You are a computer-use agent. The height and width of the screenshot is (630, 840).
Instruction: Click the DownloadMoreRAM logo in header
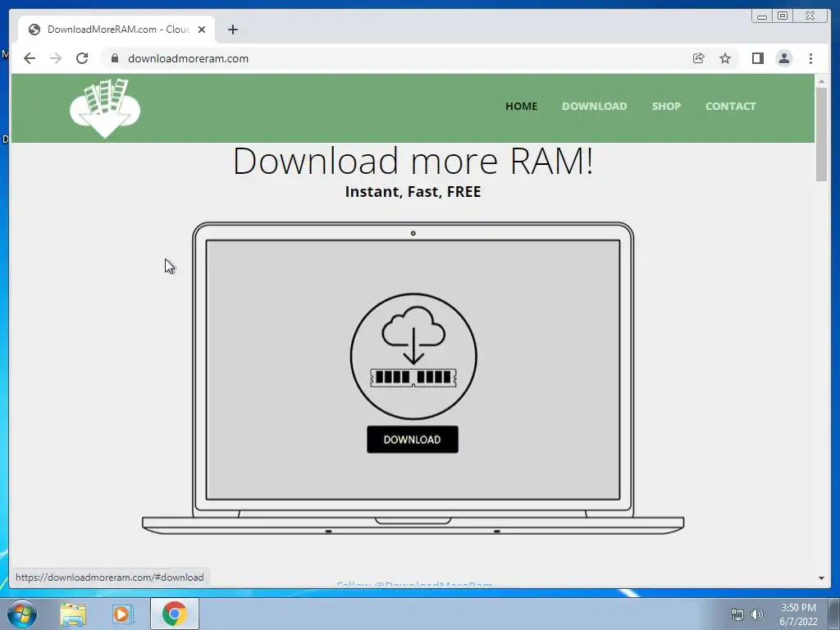pyautogui.click(x=105, y=108)
